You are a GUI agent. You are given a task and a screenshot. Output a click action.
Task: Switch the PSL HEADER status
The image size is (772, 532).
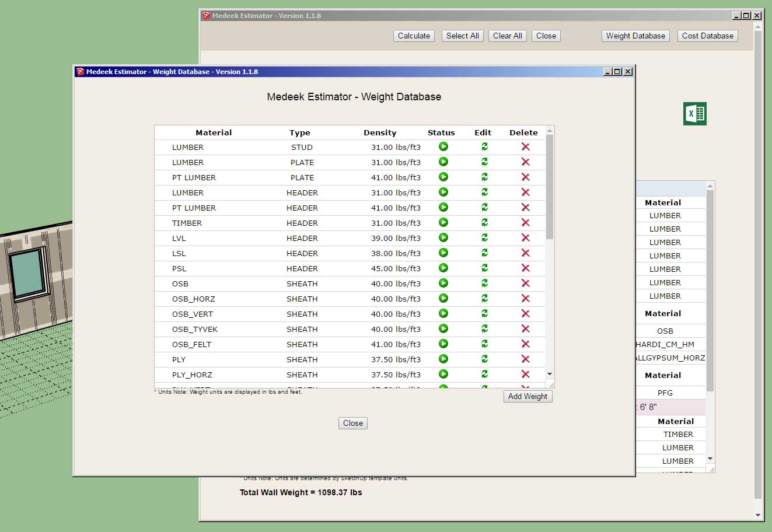[443, 268]
